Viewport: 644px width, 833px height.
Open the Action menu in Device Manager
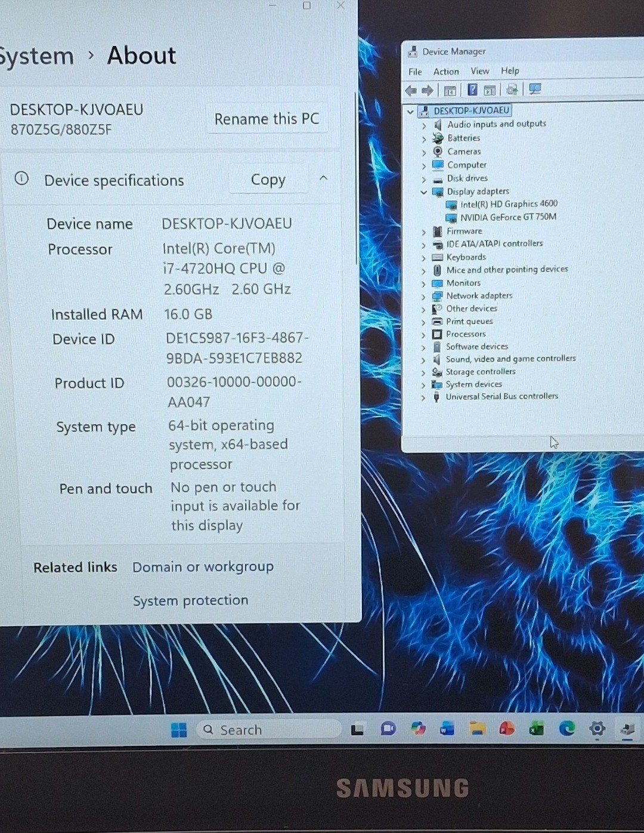446,72
